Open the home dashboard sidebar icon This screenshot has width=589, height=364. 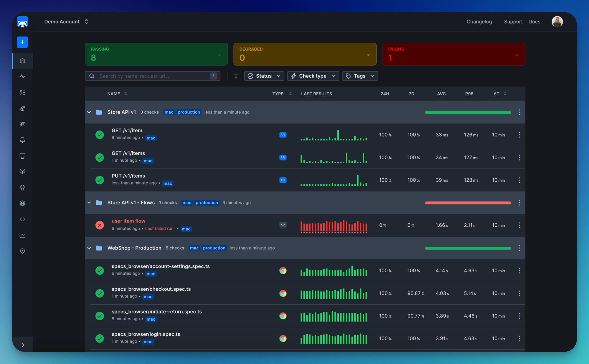point(22,61)
